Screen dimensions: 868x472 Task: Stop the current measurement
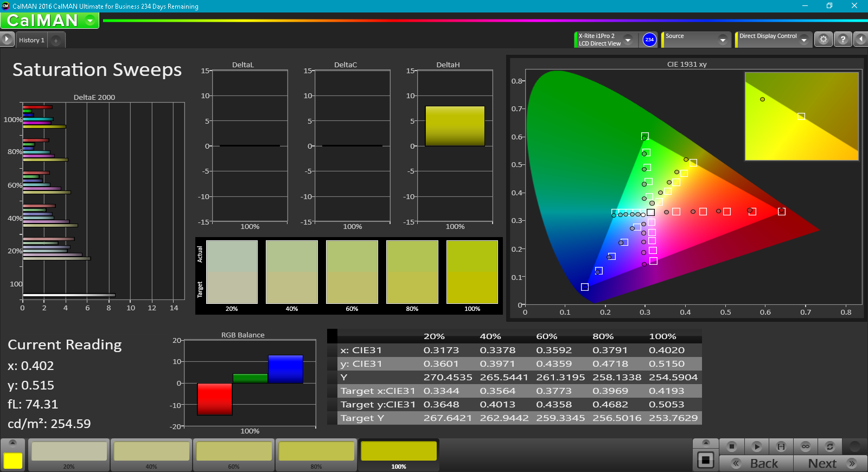731,447
